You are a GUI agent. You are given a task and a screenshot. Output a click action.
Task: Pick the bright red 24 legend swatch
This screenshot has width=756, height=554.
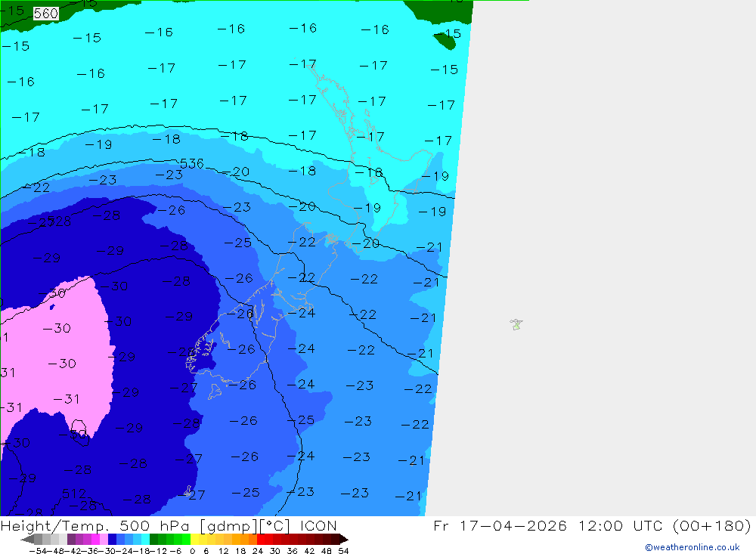click(x=261, y=540)
